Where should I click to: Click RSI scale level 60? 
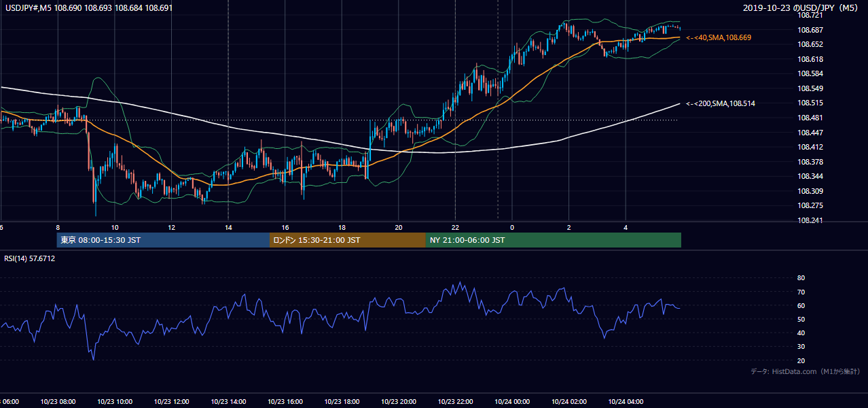(801, 305)
